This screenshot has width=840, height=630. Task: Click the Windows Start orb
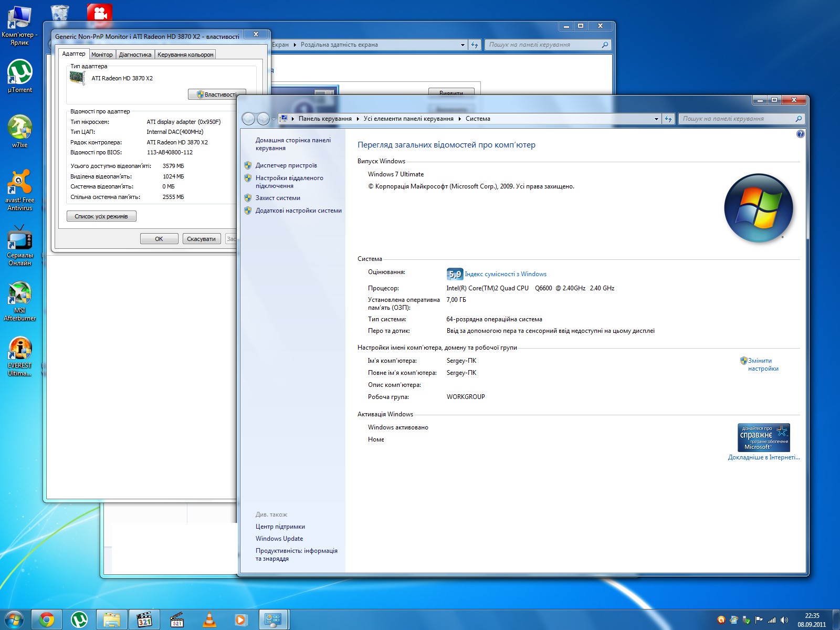pyautogui.click(x=14, y=620)
